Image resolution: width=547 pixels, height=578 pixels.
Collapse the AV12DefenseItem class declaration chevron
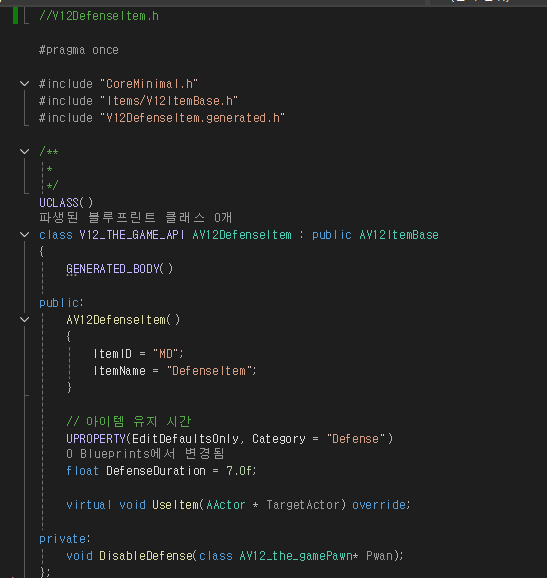pos(24,234)
